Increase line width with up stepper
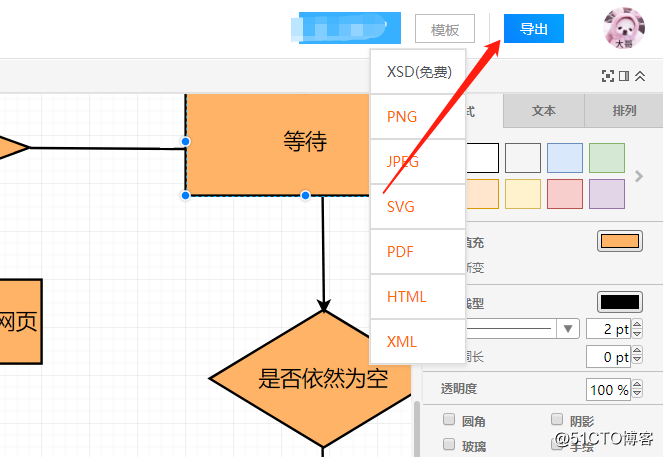 [x=637, y=324]
